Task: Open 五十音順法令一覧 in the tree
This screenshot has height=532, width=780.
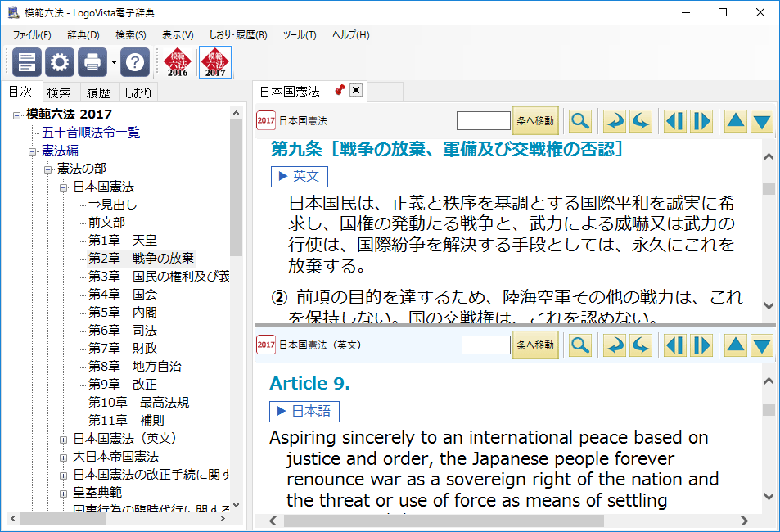Action: click(91, 133)
